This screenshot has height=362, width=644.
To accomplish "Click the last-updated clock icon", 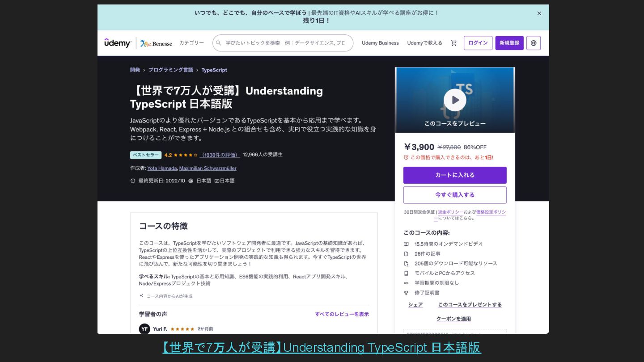I will [x=133, y=181].
